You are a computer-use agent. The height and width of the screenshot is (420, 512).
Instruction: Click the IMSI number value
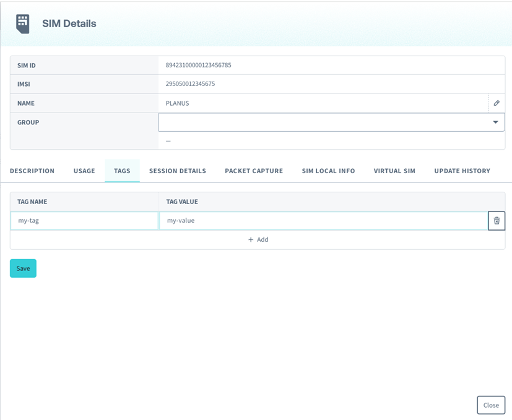[190, 84]
